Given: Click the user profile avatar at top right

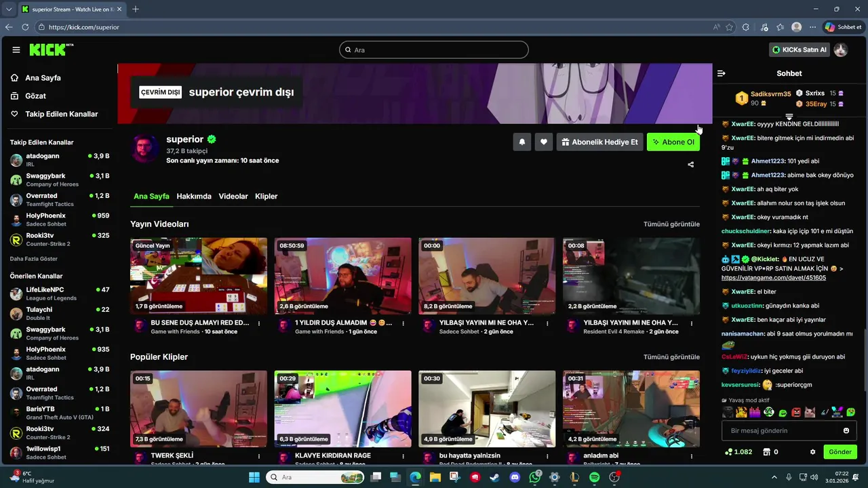Looking at the screenshot, I should (841, 49).
